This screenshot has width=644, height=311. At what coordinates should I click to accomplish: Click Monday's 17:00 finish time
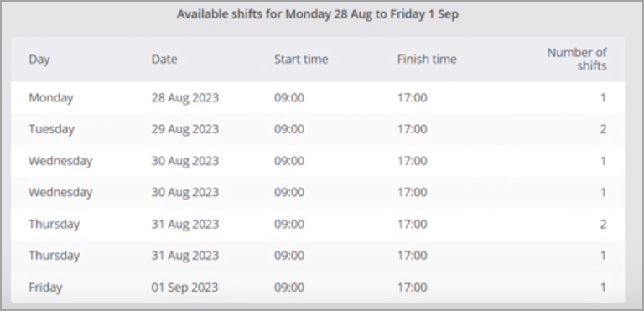click(412, 98)
